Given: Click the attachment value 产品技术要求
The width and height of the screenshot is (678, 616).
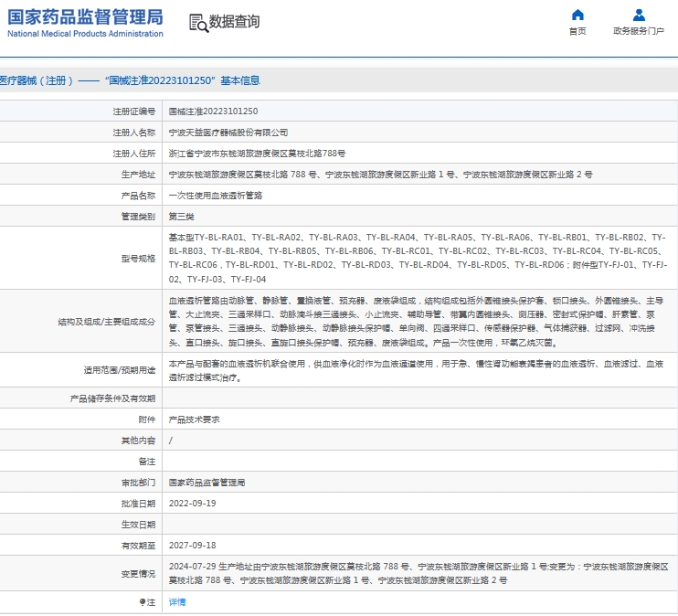Looking at the screenshot, I should 194,420.
